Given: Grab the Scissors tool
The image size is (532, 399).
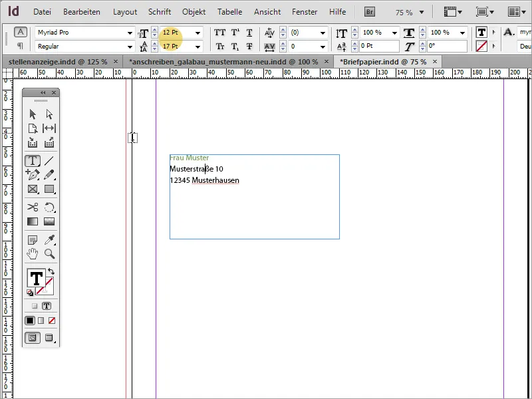Looking at the screenshot, I should click(x=32, y=207).
